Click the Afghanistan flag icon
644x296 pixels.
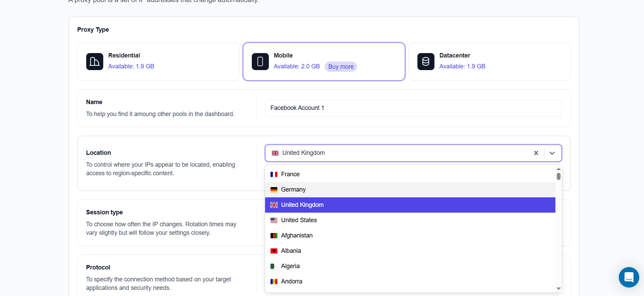pos(274,236)
